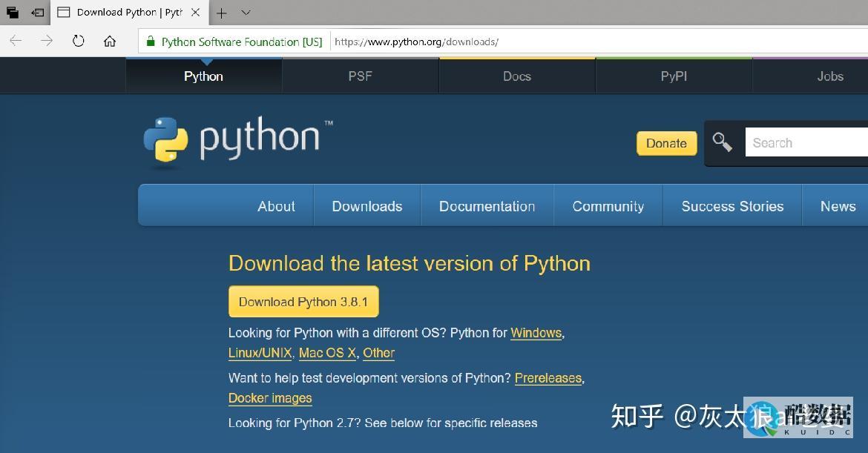Click the address bar URL
868x453 pixels.
(416, 42)
